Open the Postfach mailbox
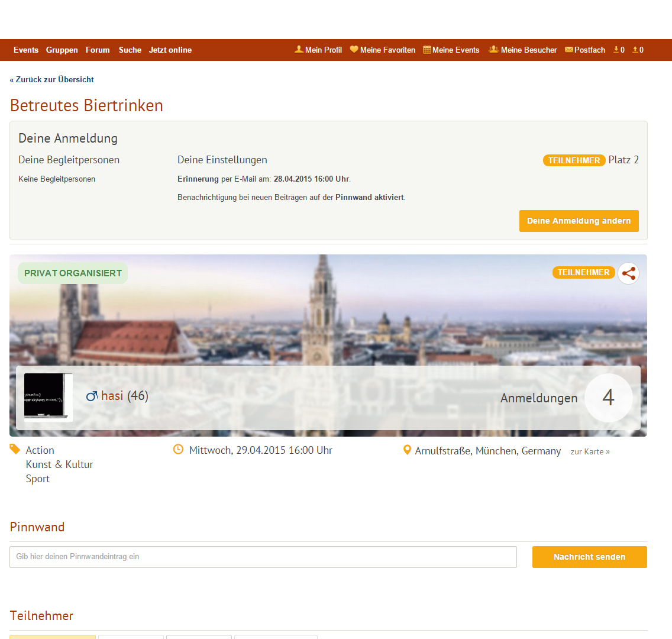 pos(585,50)
